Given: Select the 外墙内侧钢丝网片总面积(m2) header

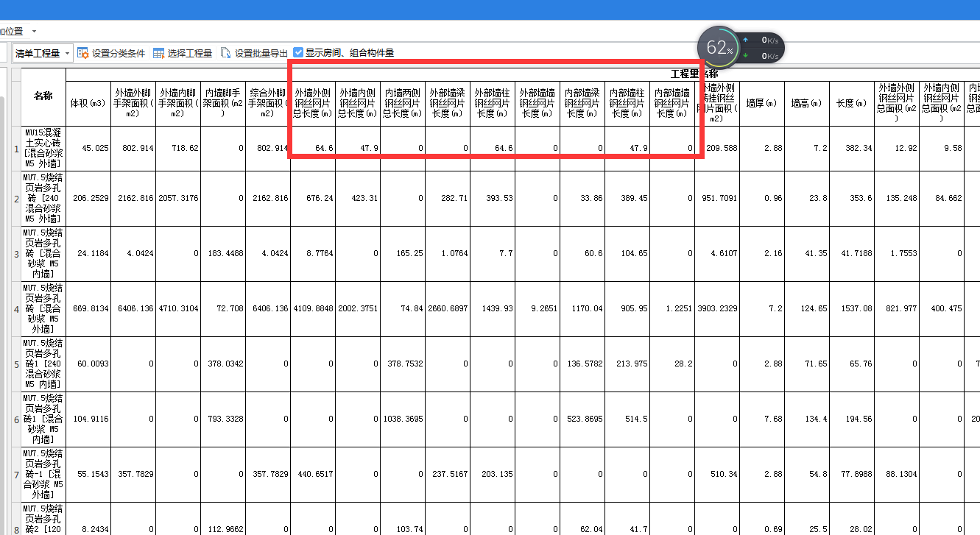Looking at the screenshot, I should tap(942, 103).
